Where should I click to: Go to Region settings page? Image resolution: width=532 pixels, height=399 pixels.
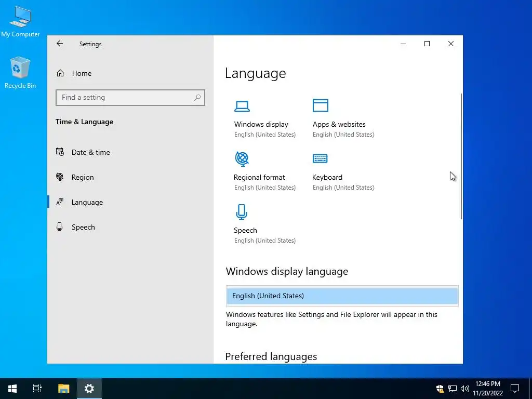point(130,177)
